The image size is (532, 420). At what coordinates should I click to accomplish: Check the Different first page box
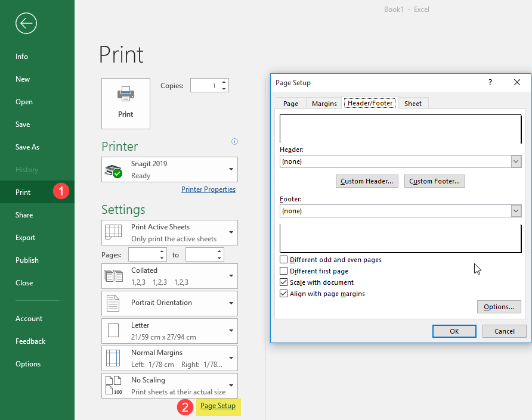[x=284, y=271]
